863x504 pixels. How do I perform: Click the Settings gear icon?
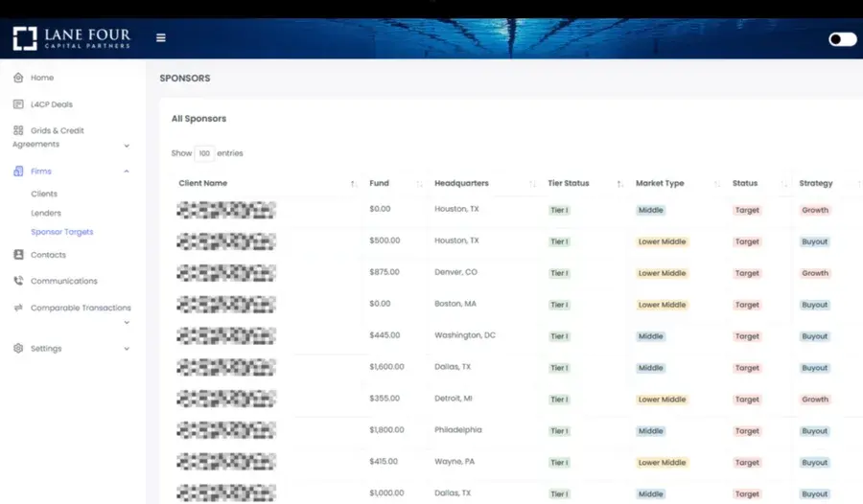coord(18,348)
